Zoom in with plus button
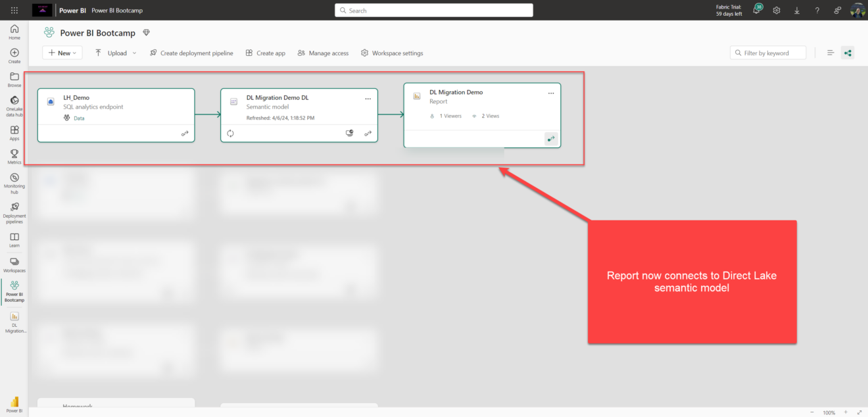This screenshot has width=868, height=417. (x=846, y=412)
